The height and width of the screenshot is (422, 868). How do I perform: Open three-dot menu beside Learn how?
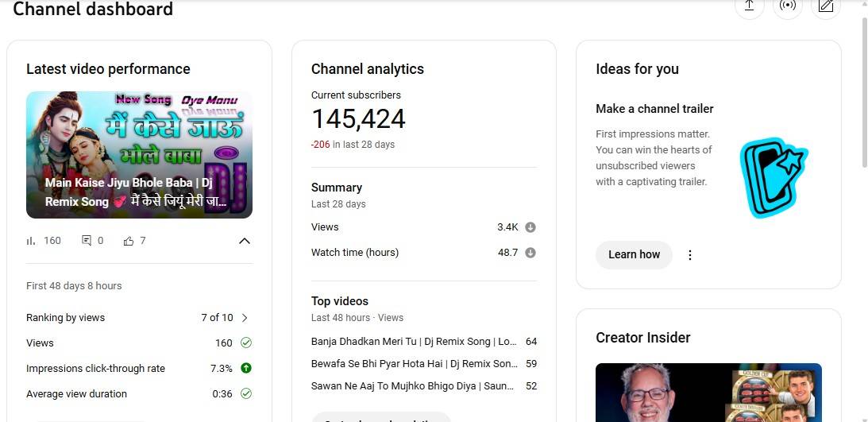[x=690, y=255]
